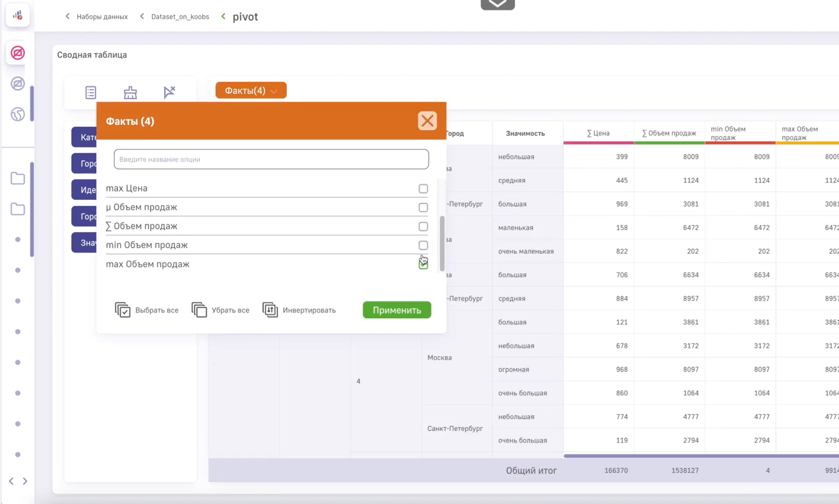Image resolution: width=839 pixels, height=504 pixels.
Task: Expand the top collapsed panel chevron
Action: point(498,4)
